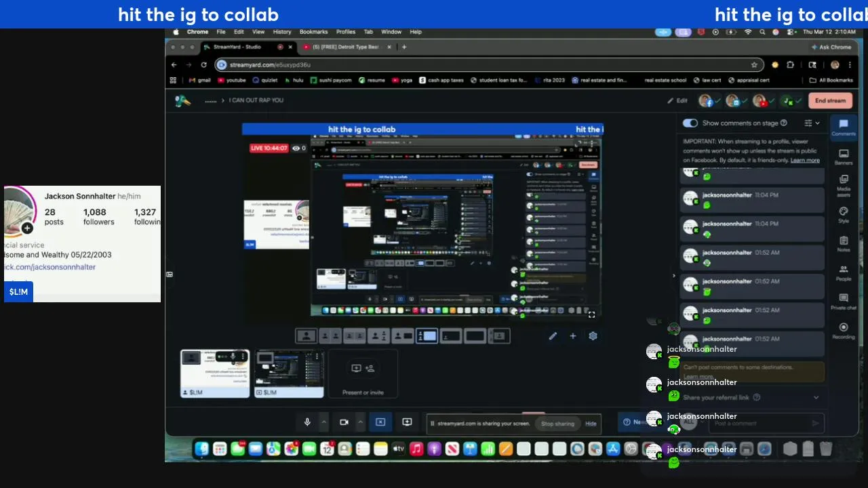Expand microphone options caret
This screenshot has width=868, height=488.
pos(324,422)
